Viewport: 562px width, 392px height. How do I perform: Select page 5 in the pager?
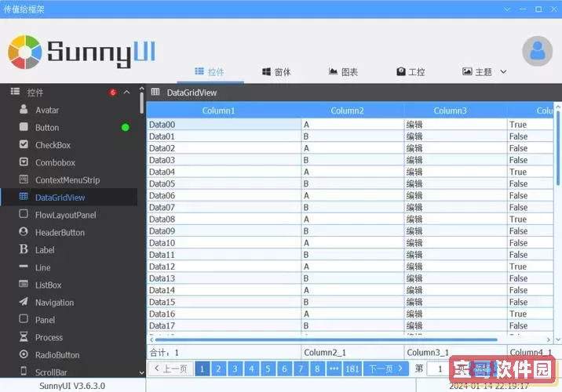[268, 368]
